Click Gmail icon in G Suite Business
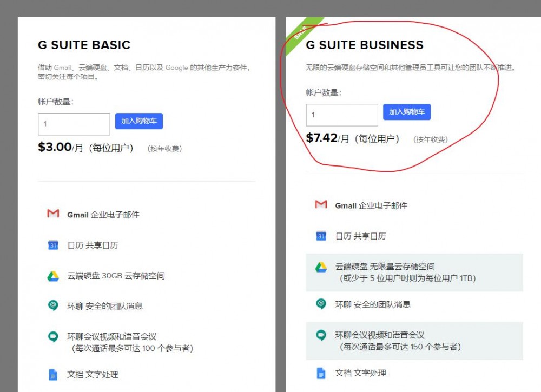This screenshot has width=541, height=392. pos(321,204)
